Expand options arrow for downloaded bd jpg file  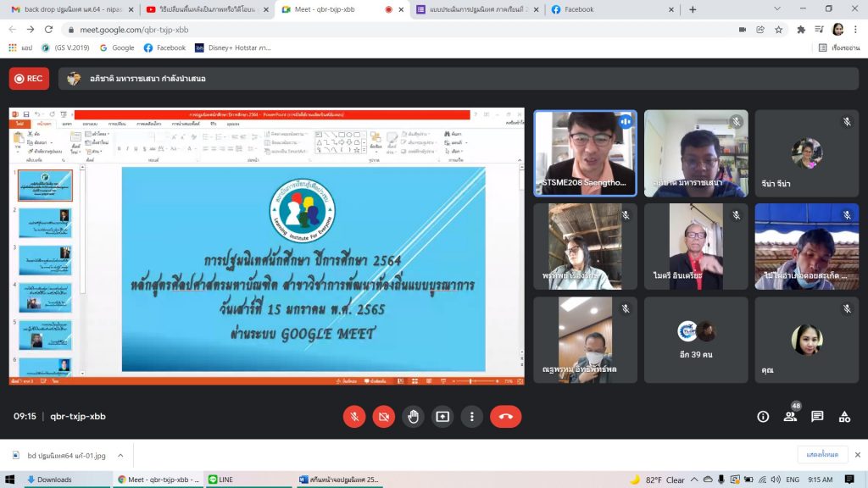tap(120, 455)
